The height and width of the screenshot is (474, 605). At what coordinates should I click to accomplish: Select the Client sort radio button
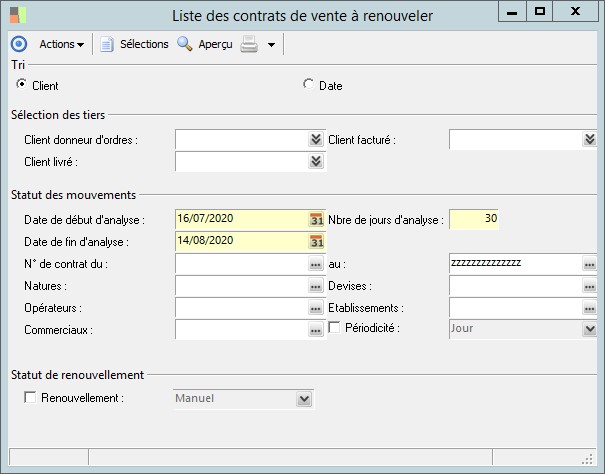23,85
